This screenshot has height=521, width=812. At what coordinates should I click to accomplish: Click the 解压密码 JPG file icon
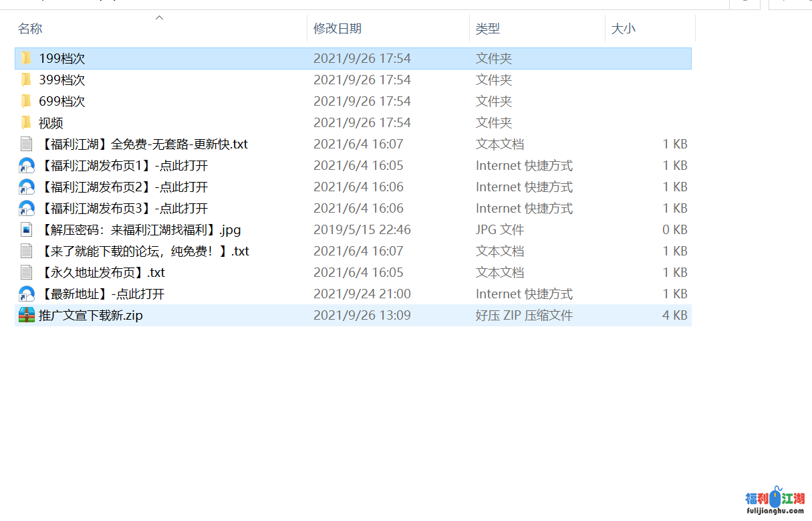pyautogui.click(x=26, y=229)
